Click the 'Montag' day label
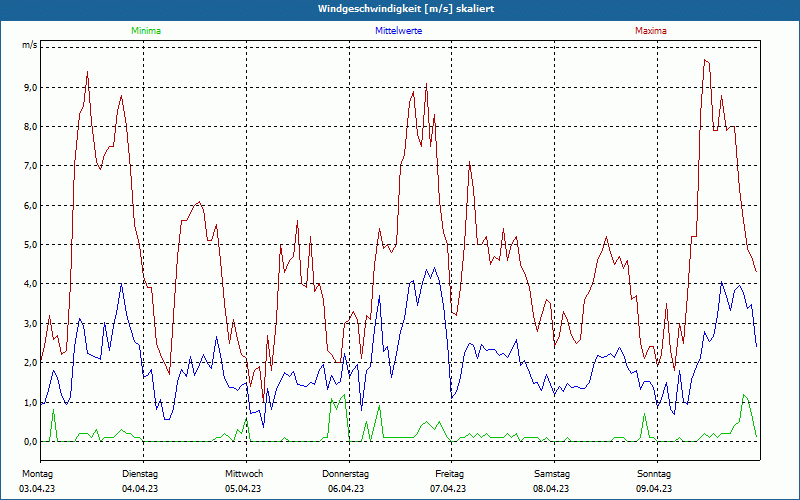 point(37,474)
